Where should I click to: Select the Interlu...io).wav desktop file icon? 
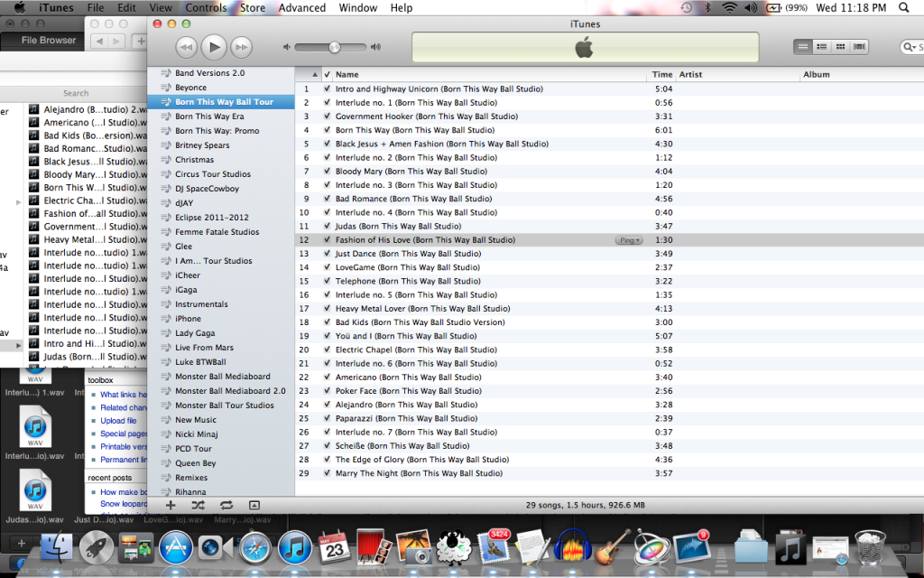(35, 426)
